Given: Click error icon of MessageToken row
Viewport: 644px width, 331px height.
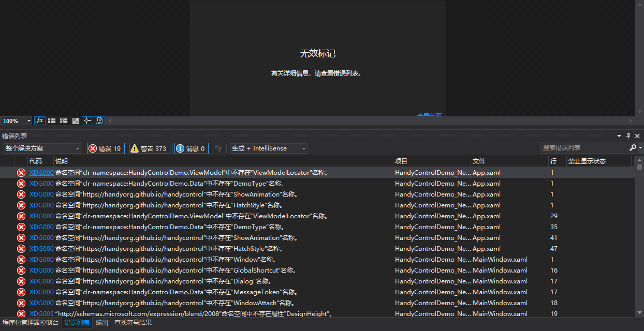Looking at the screenshot, I should click(21, 292).
